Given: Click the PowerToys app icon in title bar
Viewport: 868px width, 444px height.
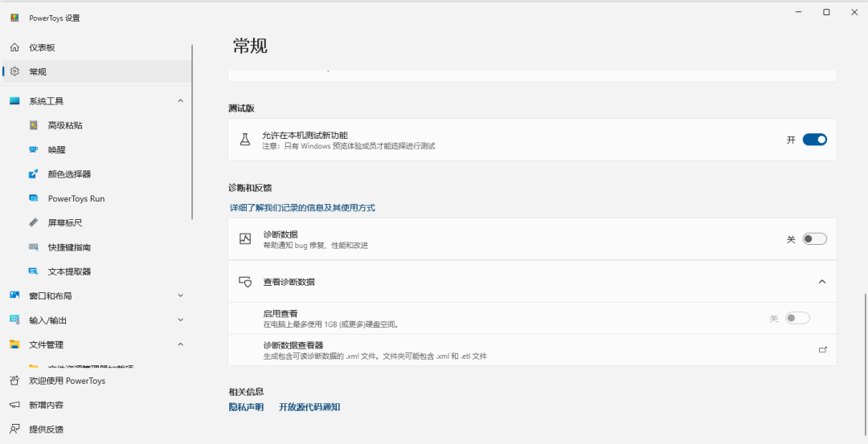Looking at the screenshot, I should tap(15, 18).
